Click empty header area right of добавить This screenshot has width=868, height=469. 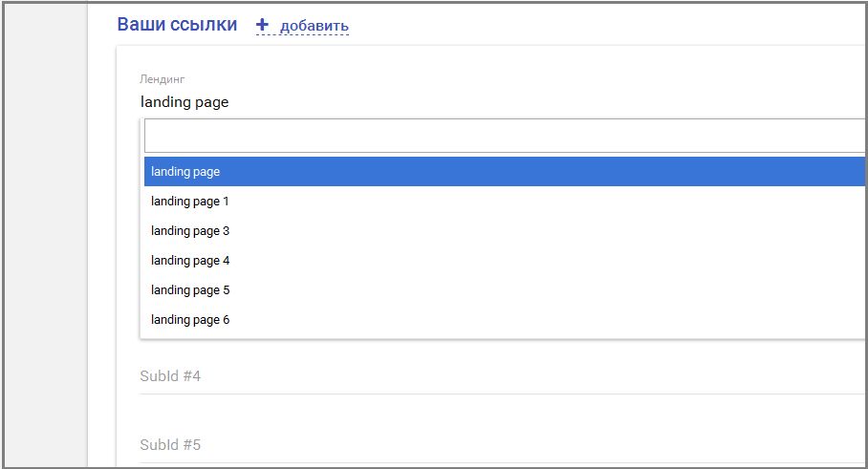tap(602, 26)
